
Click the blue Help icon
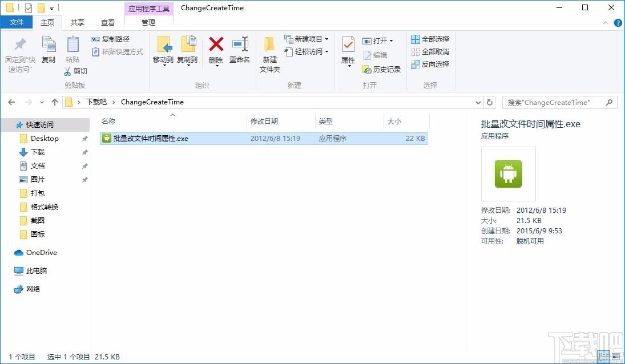click(x=618, y=23)
